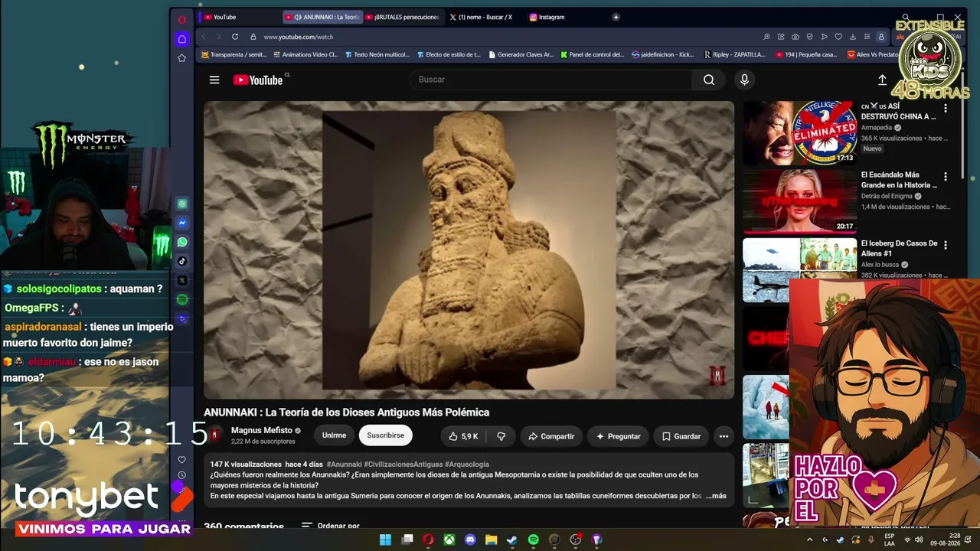Click the address bar URL youtube.com/watch
The image size is (980, 551).
tap(299, 37)
